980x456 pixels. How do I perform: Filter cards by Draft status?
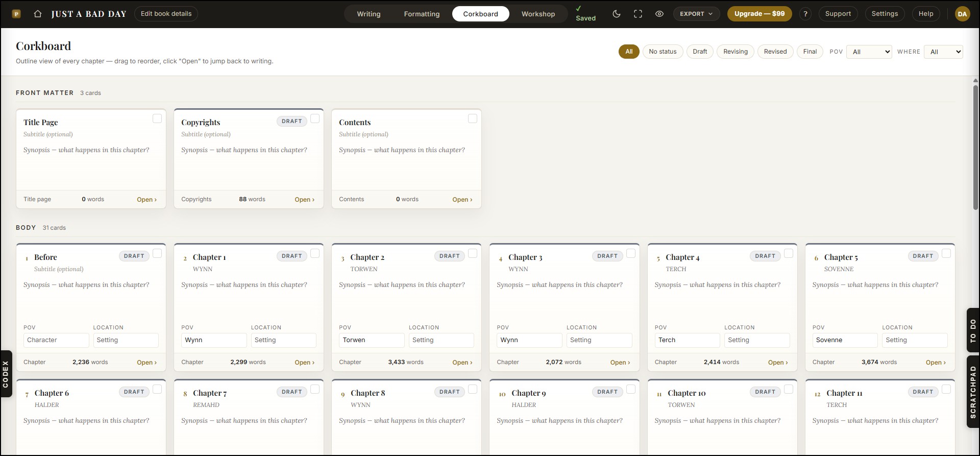[700, 52]
